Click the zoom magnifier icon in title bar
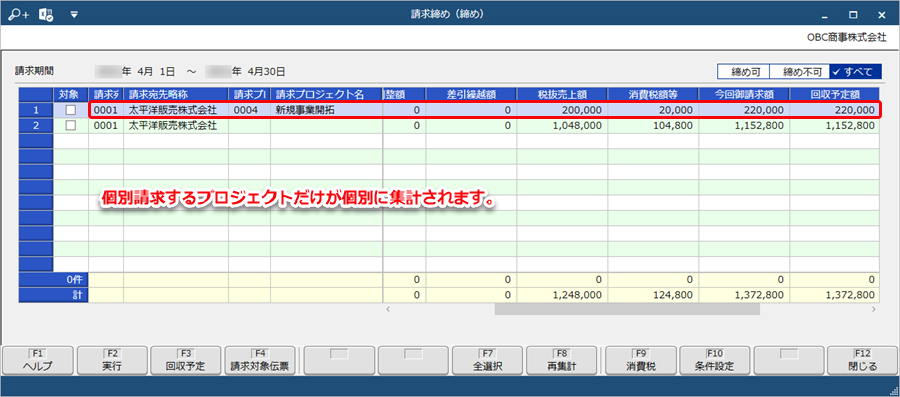This screenshot has height=397, width=900. [19, 15]
